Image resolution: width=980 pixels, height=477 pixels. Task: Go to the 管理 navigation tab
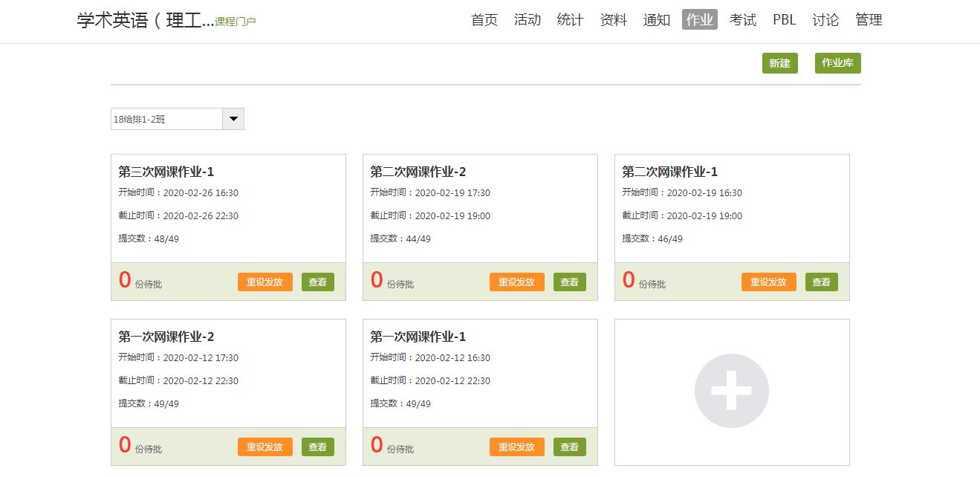click(869, 20)
